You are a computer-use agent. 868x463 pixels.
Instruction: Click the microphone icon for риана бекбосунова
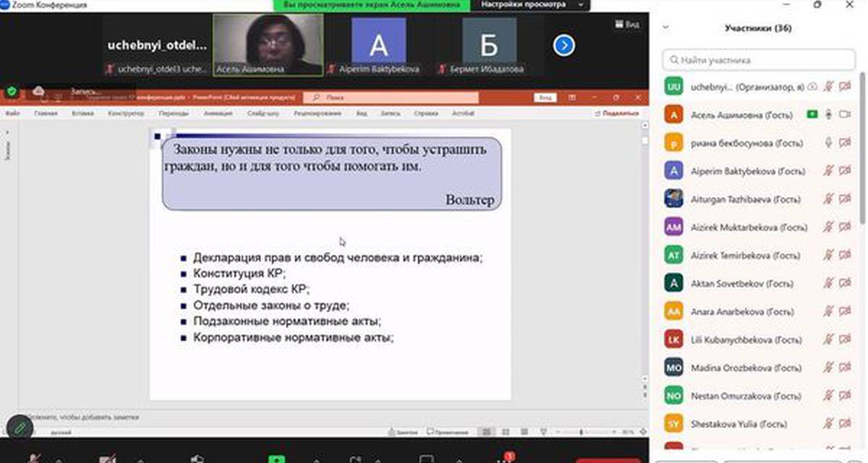828,143
